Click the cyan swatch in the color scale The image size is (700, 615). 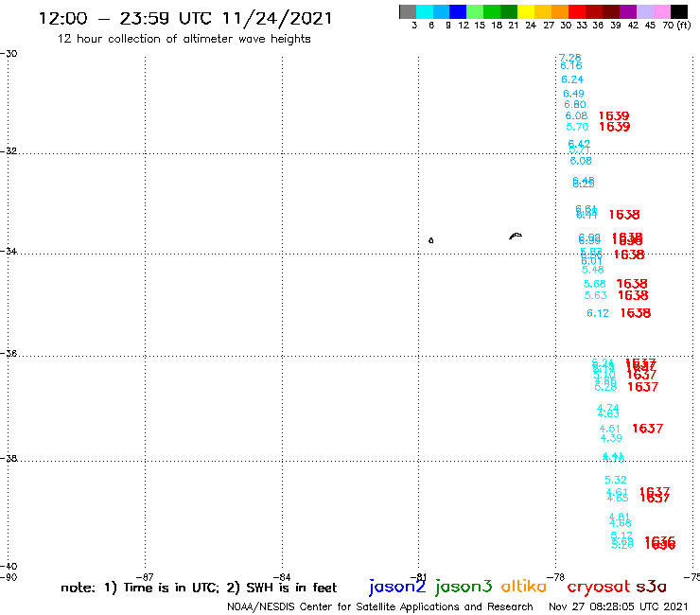coord(425,11)
